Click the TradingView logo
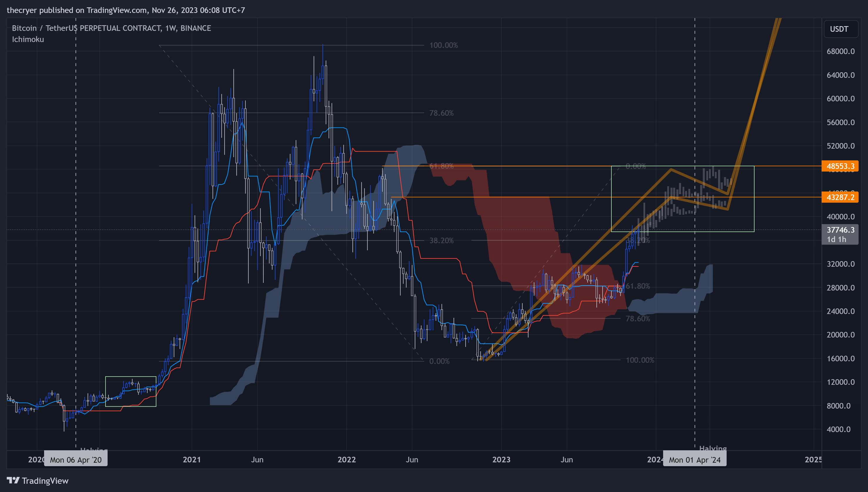The width and height of the screenshot is (868, 492). coord(38,481)
